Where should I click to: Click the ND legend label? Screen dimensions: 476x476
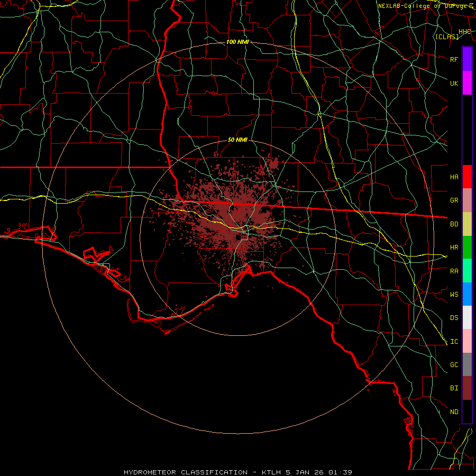454,412
